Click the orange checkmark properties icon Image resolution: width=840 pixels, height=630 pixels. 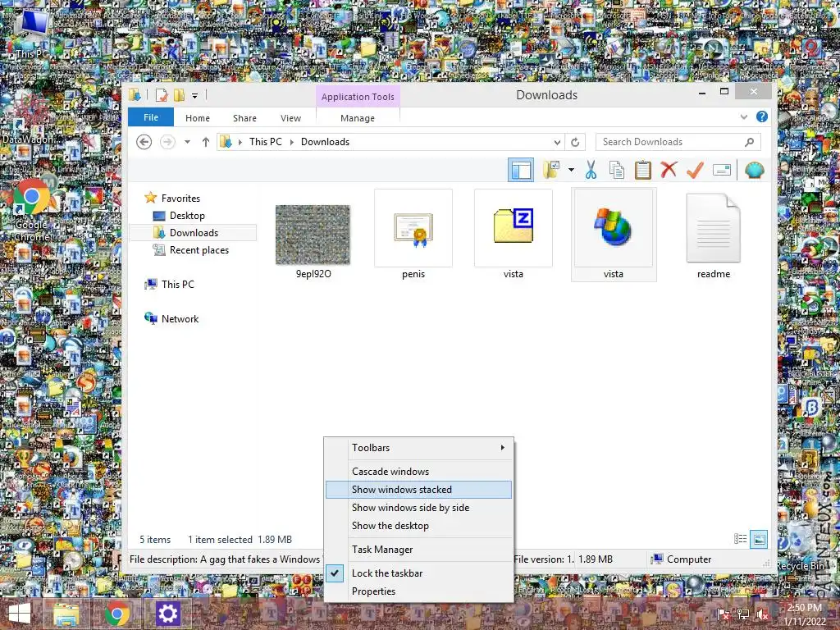tap(695, 171)
